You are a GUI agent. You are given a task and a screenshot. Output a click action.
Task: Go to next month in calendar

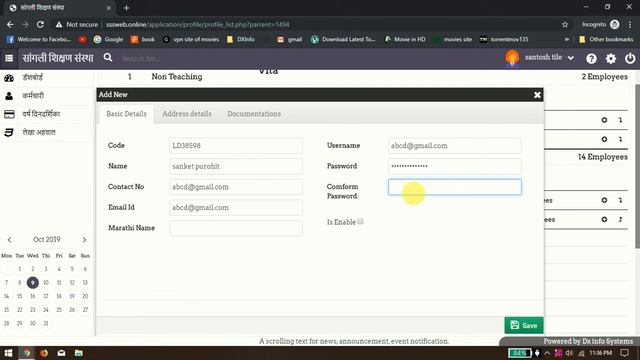pyautogui.click(x=84, y=240)
